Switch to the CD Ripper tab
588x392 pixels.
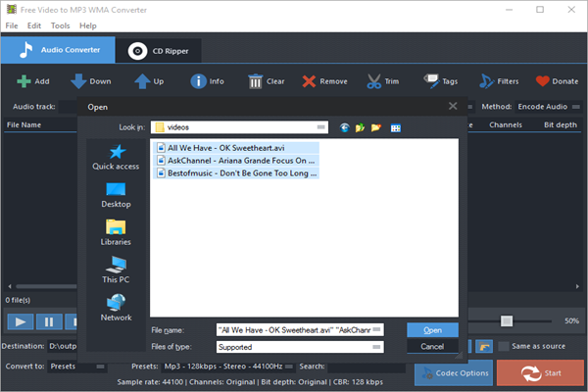click(x=163, y=50)
